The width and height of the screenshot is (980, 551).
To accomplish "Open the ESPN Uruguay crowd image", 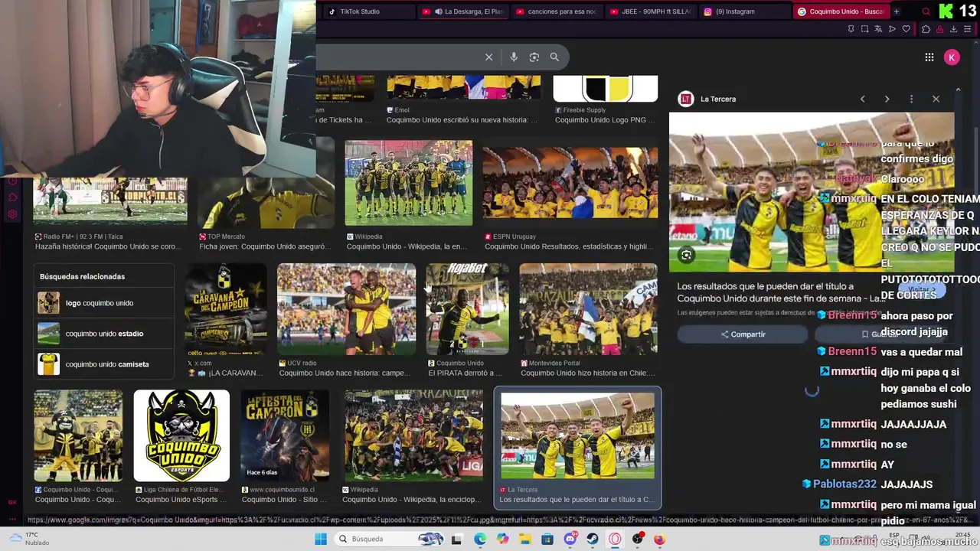I will 570,183.
